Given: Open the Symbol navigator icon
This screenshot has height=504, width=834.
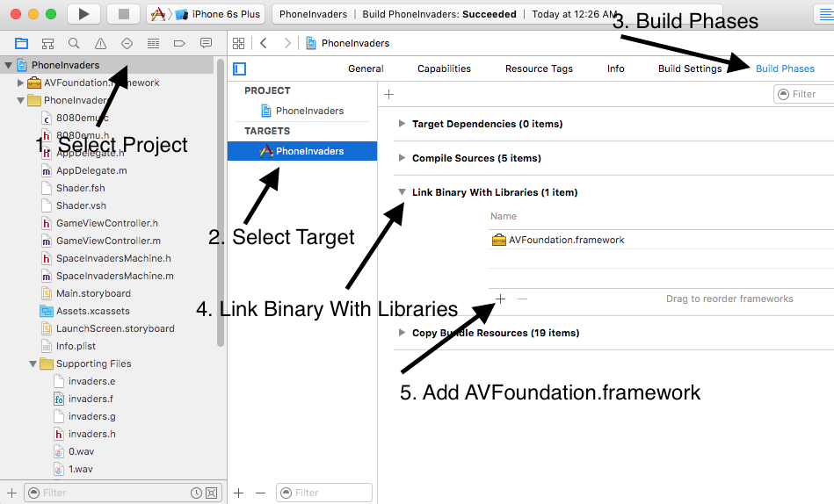Looking at the screenshot, I should (47, 43).
